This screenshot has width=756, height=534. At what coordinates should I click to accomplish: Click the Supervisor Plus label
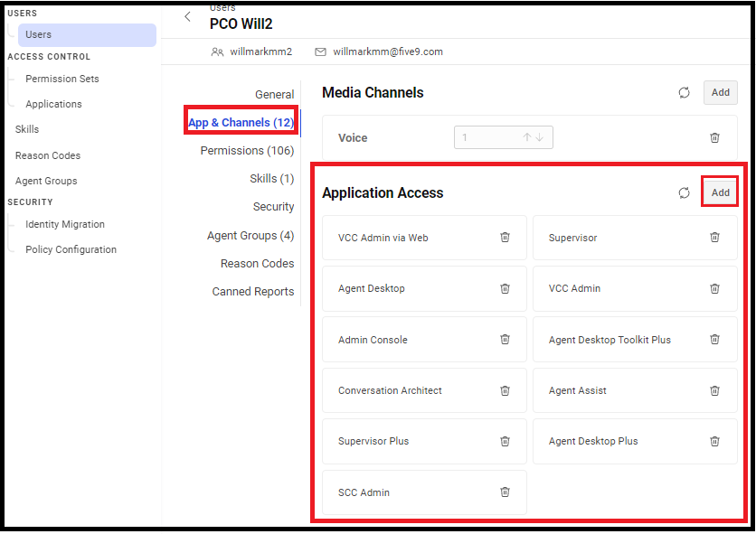pos(373,441)
